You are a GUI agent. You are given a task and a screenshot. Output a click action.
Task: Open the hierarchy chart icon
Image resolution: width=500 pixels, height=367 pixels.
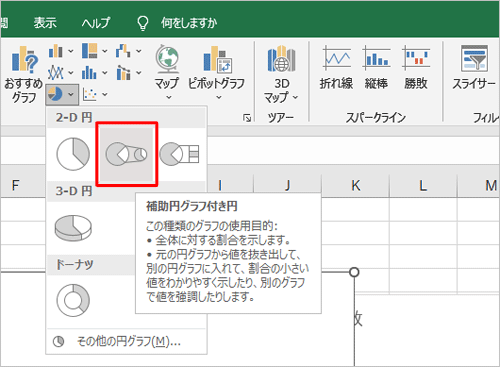pyautogui.click(x=90, y=51)
